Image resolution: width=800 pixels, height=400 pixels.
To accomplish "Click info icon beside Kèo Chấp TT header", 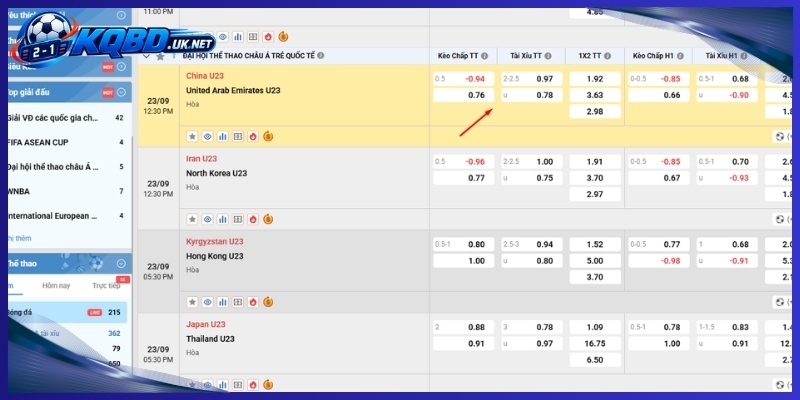I will point(484,56).
